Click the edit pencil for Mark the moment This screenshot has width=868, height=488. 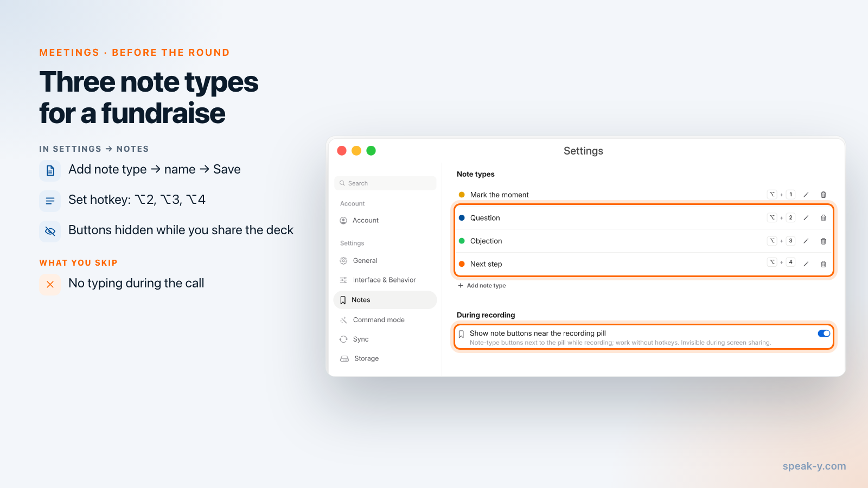[806, 195]
